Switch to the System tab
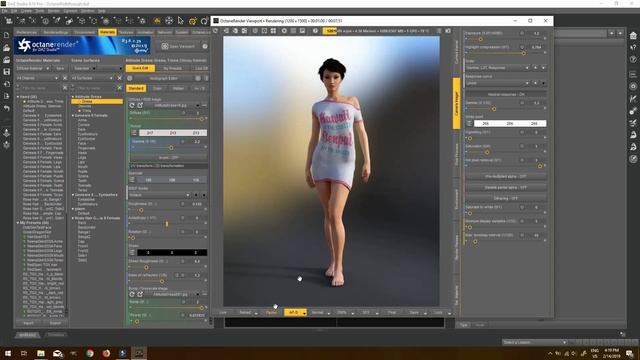This screenshot has height=360, width=640. [x=182, y=32]
